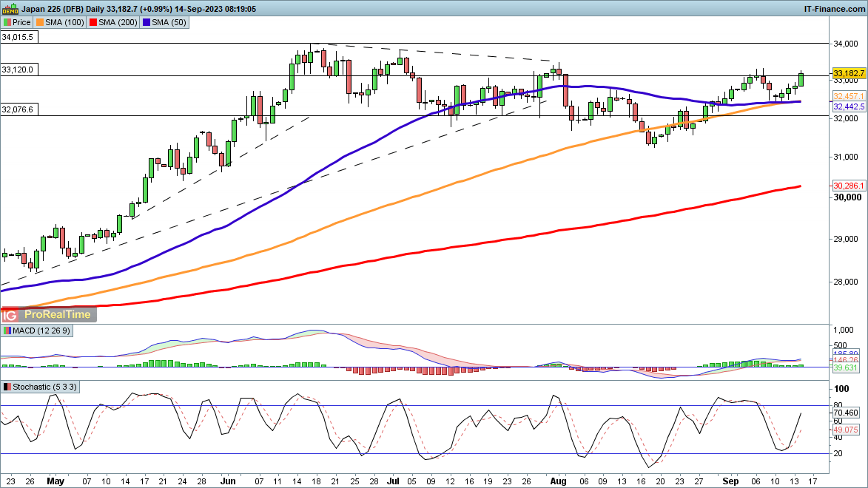
Task: Click the 31,000 price axis label
Action: coord(847,157)
